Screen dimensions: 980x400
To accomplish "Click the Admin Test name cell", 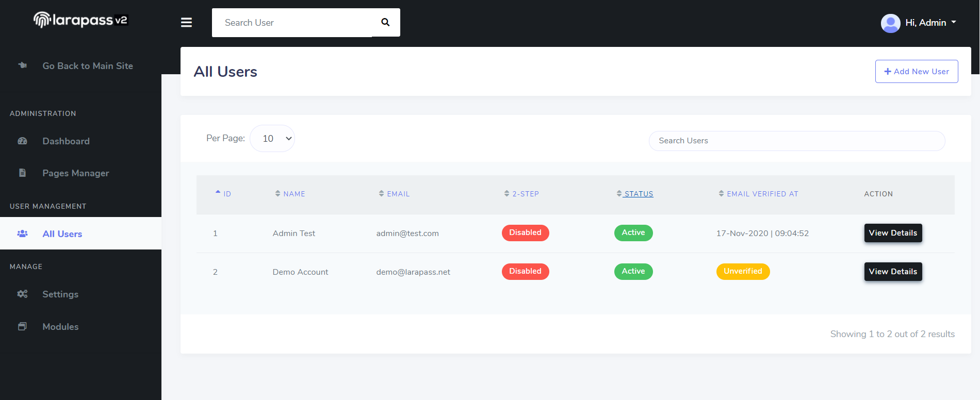I will (x=293, y=233).
